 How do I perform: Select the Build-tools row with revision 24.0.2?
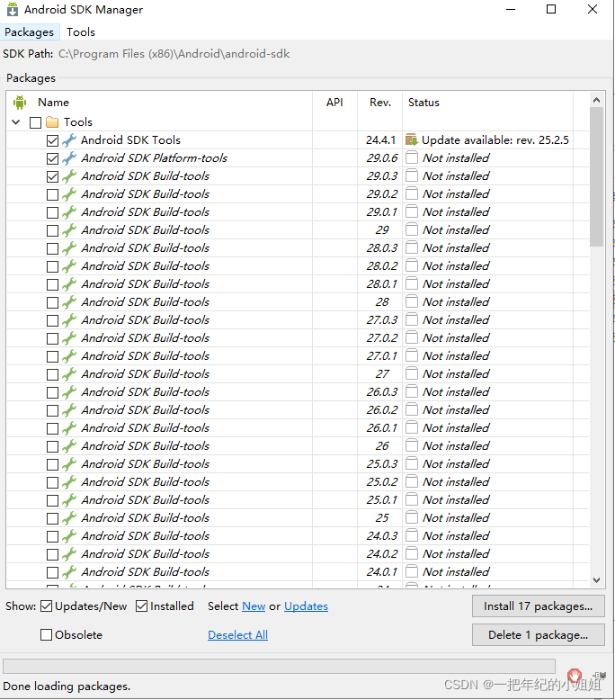pyautogui.click(x=298, y=554)
